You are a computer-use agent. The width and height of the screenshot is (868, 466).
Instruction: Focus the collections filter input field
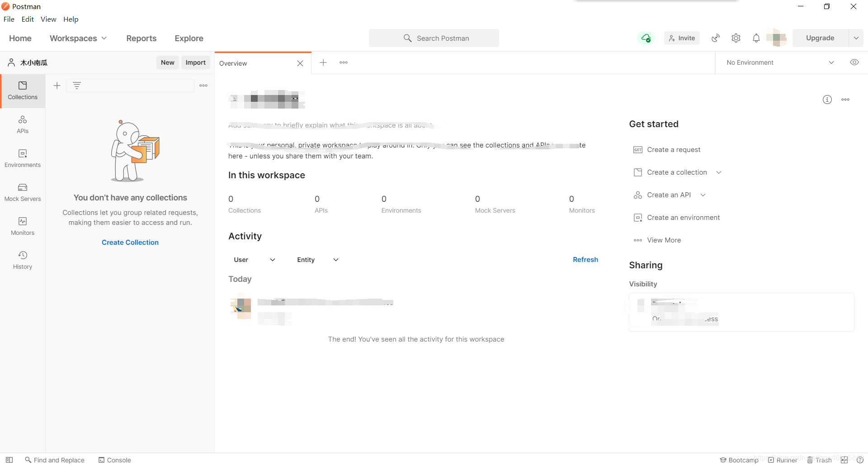click(x=130, y=86)
